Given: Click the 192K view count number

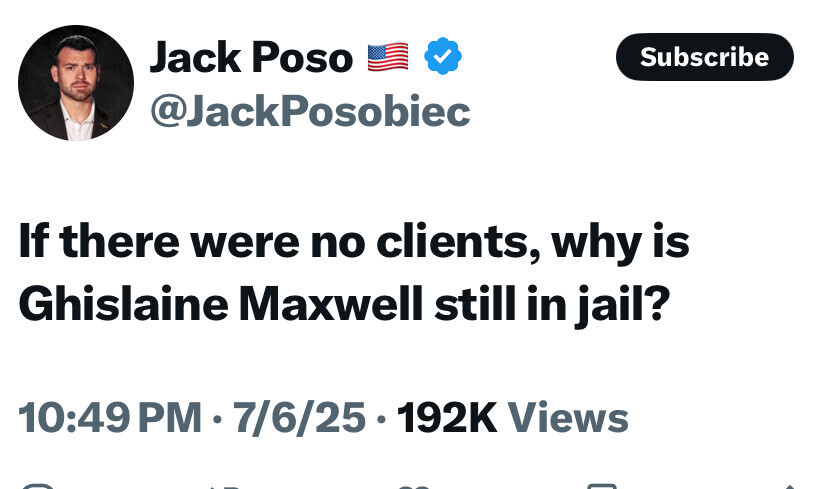Looking at the screenshot, I should 447,417.
